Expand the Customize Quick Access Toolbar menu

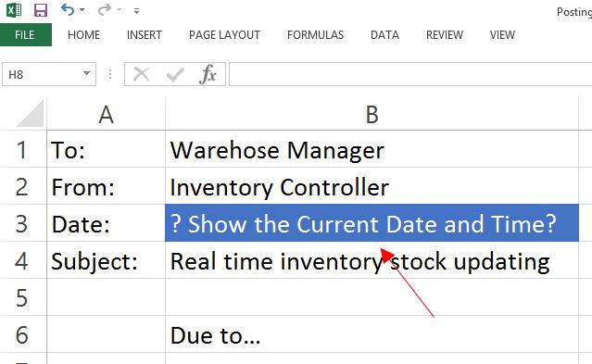pyautogui.click(x=137, y=11)
